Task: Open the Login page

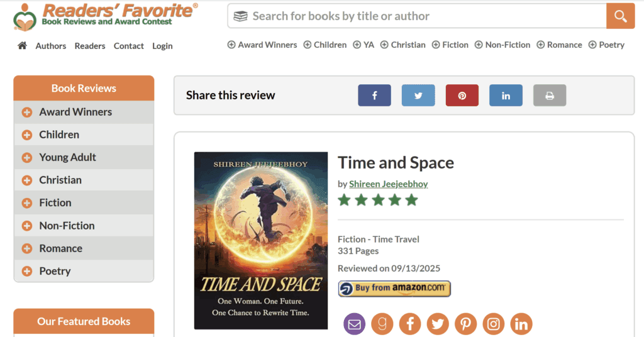Action: tap(162, 46)
